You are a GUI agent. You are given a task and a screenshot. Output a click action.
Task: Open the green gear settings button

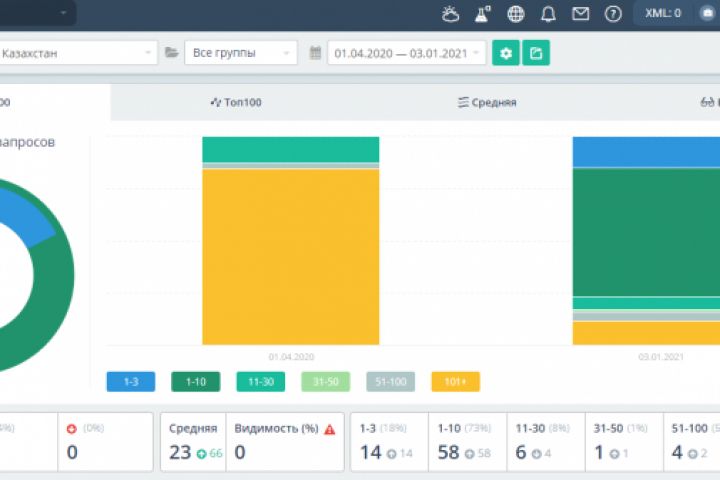pyautogui.click(x=506, y=53)
